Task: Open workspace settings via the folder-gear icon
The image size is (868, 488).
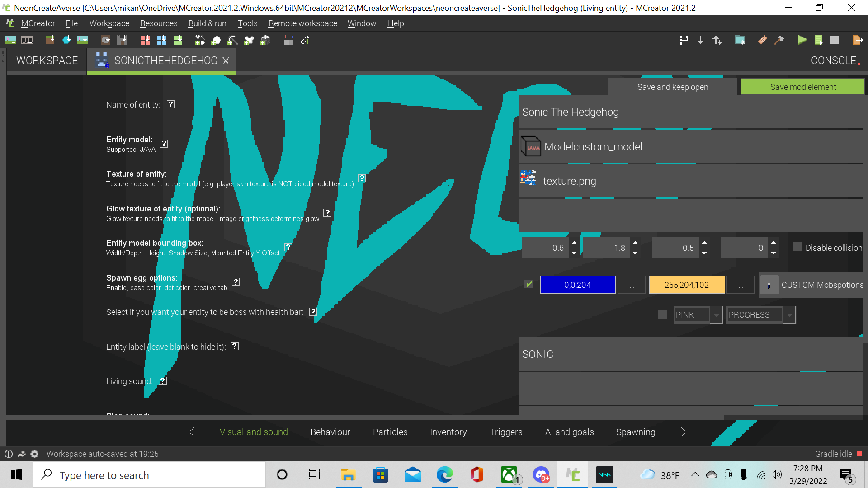Action: [x=740, y=40]
